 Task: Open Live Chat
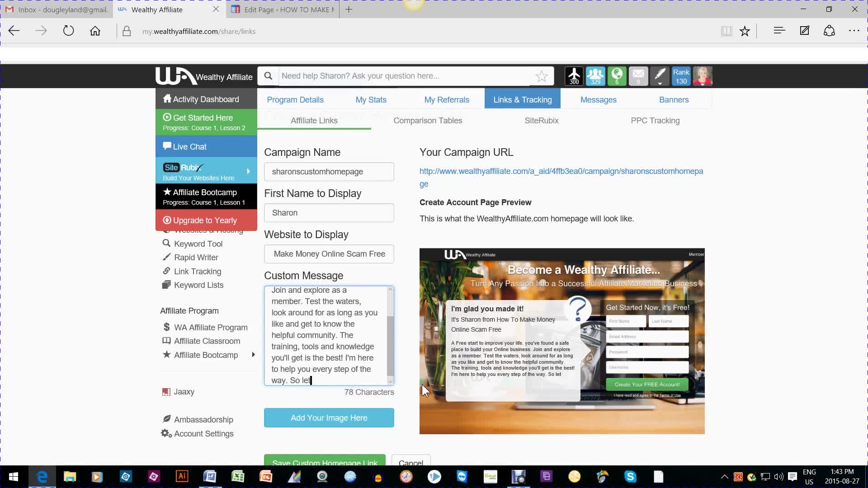click(206, 146)
